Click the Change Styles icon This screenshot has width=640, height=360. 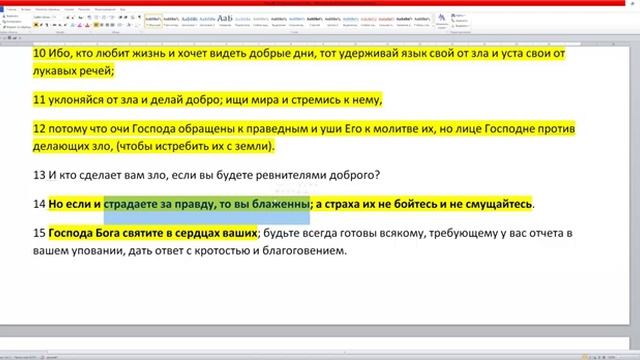point(442,20)
